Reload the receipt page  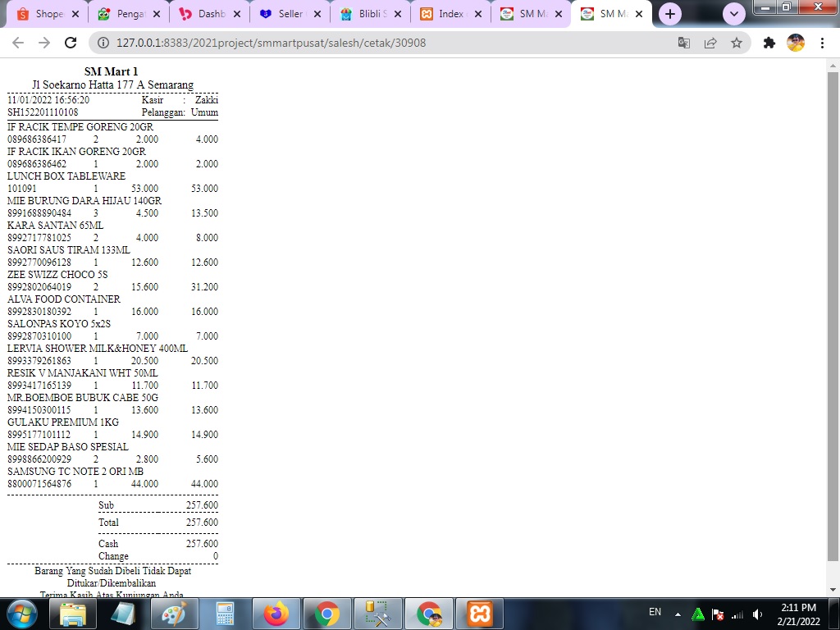point(71,43)
